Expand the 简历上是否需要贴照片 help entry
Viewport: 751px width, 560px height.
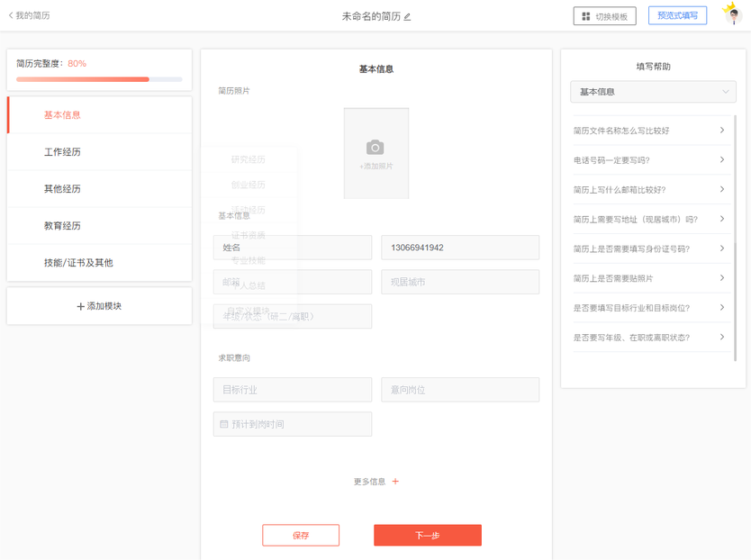(x=651, y=278)
